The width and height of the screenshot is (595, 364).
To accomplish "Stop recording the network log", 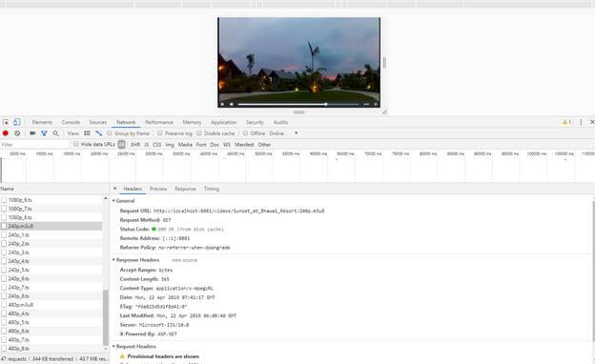I will (6, 133).
